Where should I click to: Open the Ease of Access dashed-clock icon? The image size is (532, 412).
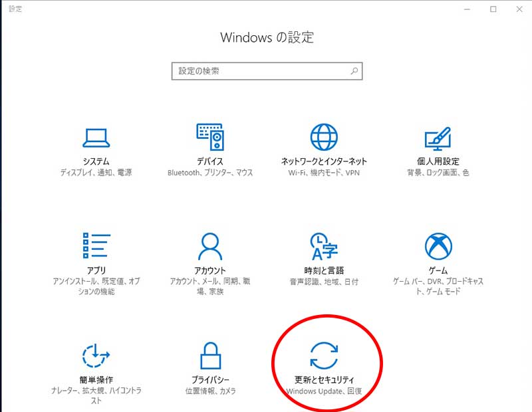[96, 356]
